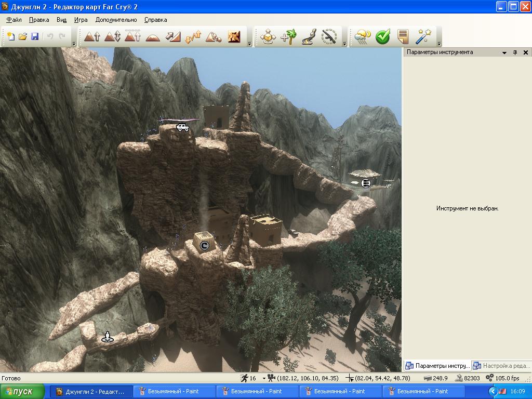Open the map properties notes icon

pos(403,36)
